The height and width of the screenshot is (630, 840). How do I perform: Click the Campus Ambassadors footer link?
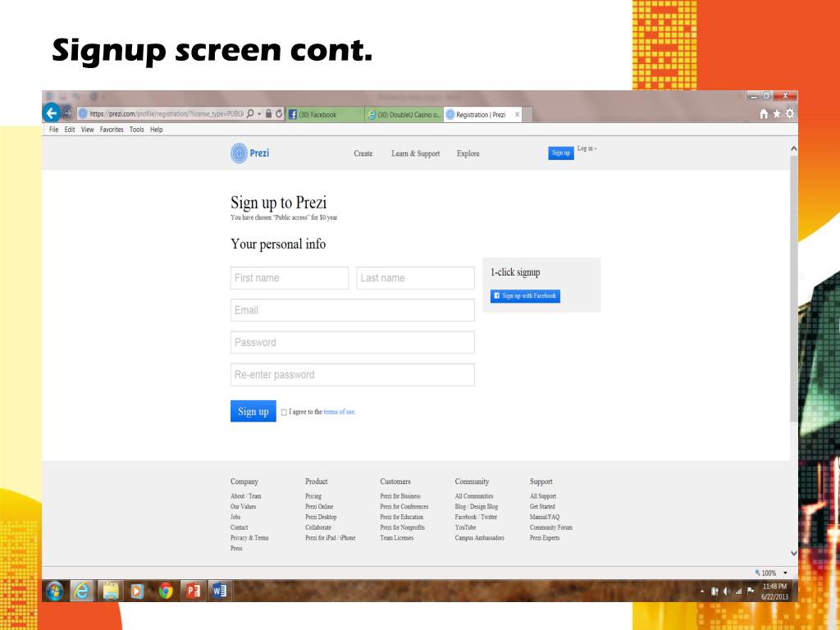click(x=479, y=538)
